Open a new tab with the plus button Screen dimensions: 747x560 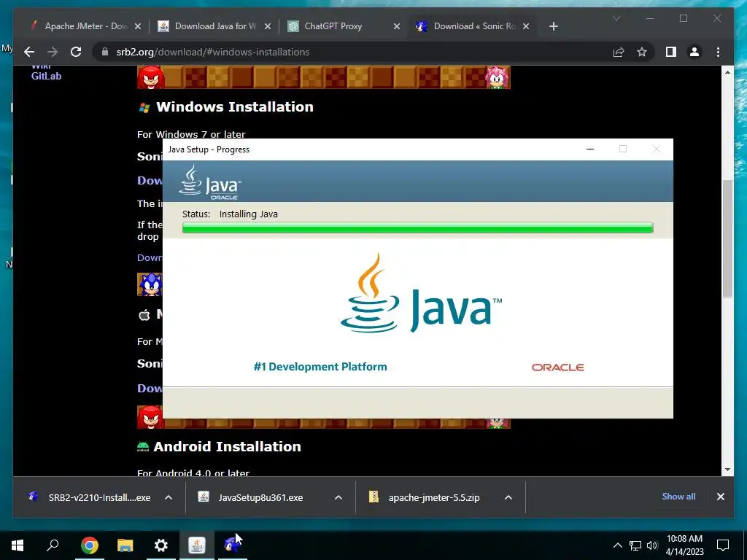553,26
